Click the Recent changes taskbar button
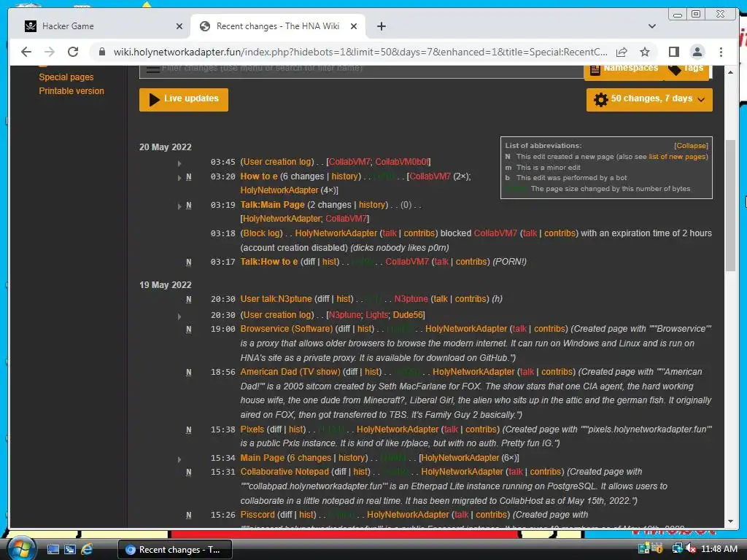 175,550
